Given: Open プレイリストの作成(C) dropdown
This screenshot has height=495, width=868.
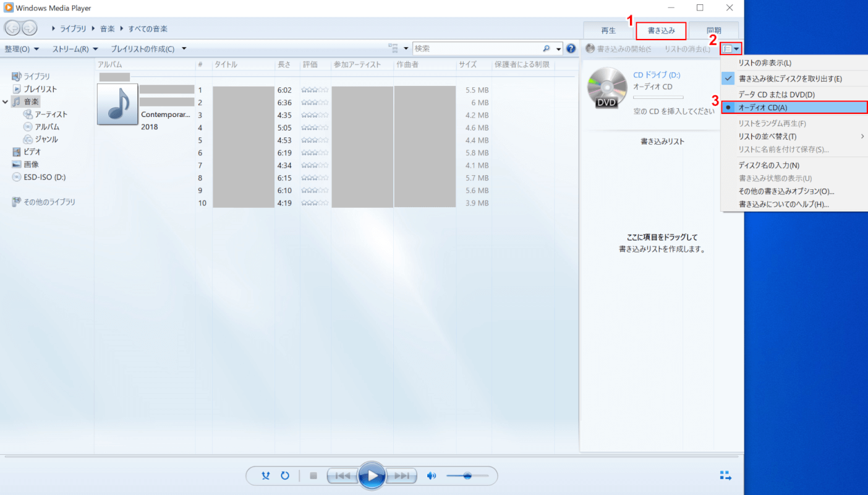Looking at the screenshot, I should (x=148, y=49).
